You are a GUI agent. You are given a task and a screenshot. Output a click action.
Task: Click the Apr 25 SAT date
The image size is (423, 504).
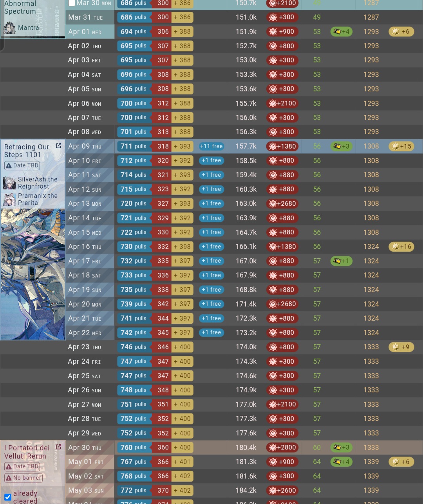pyautogui.click(x=85, y=376)
